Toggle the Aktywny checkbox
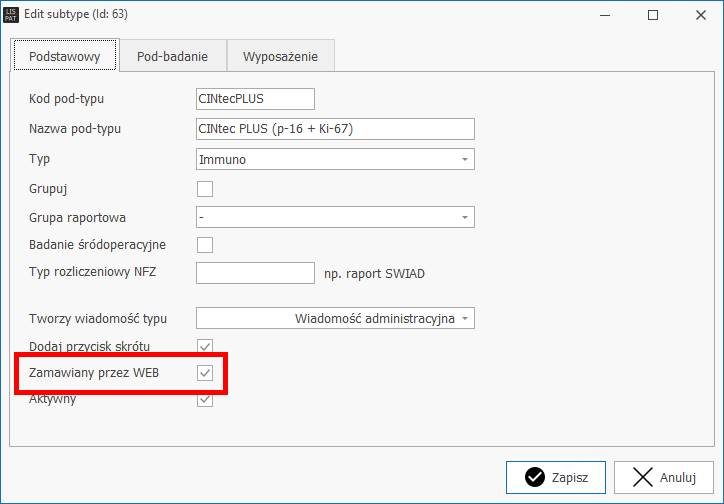This screenshot has width=724, height=504. tap(205, 399)
